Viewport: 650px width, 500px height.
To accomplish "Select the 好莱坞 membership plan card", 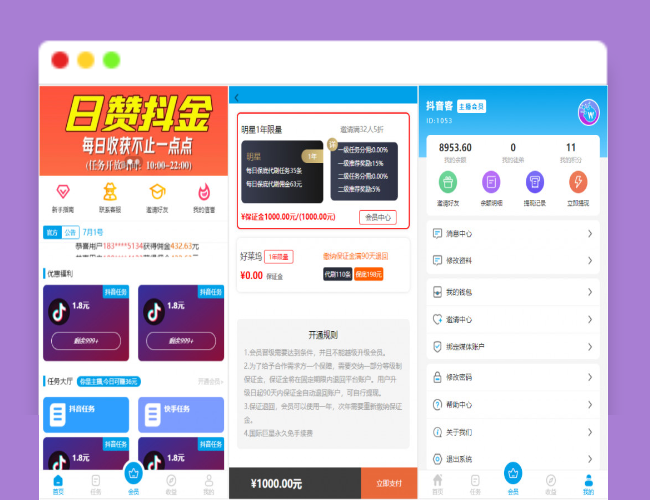I will click(323, 266).
